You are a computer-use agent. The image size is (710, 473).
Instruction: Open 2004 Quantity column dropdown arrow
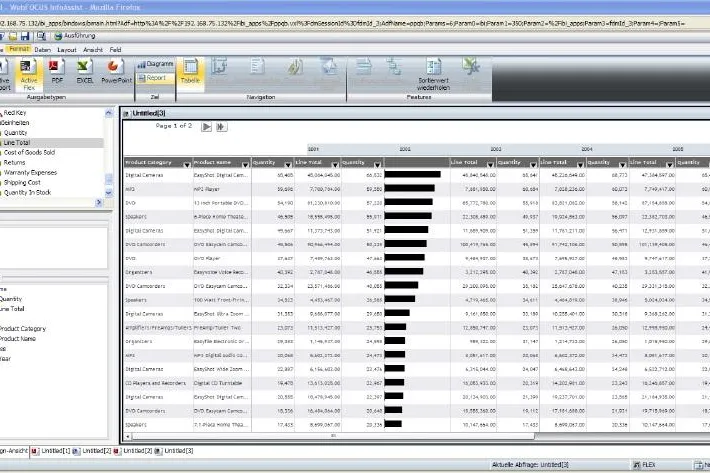coord(622,165)
